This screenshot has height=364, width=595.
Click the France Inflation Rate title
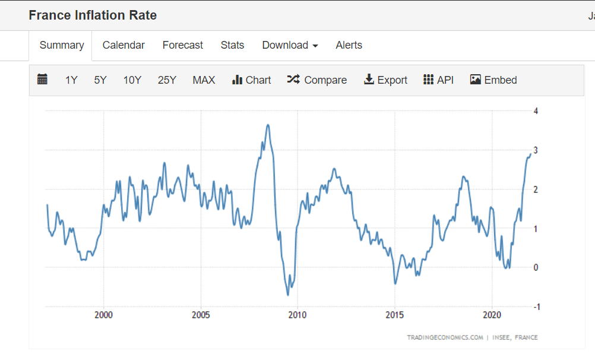93,15
